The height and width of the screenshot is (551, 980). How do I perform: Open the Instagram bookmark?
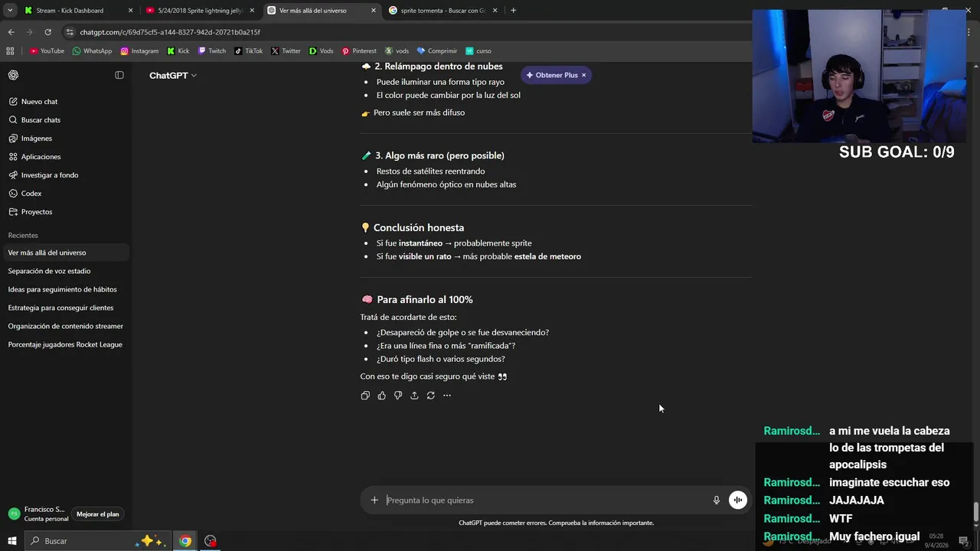139,51
